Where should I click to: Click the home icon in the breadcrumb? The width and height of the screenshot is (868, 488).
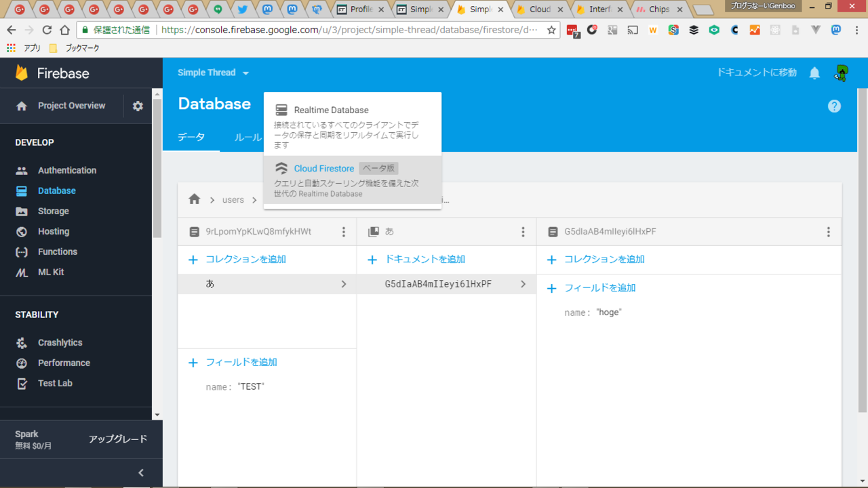(x=195, y=199)
